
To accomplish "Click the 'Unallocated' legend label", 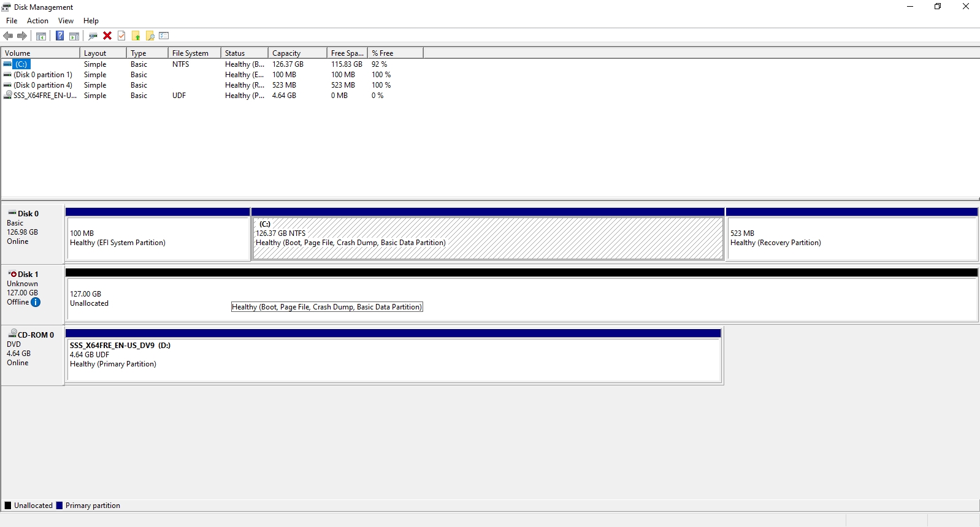I will (x=33, y=506).
